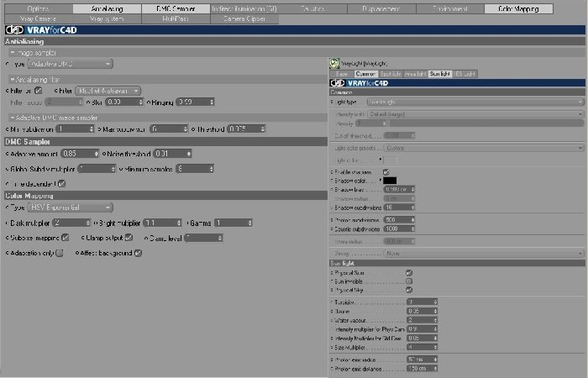The width and height of the screenshot is (588, 378).
Task: Toggle the Clamp output checkbox
Action: point(129,238)
